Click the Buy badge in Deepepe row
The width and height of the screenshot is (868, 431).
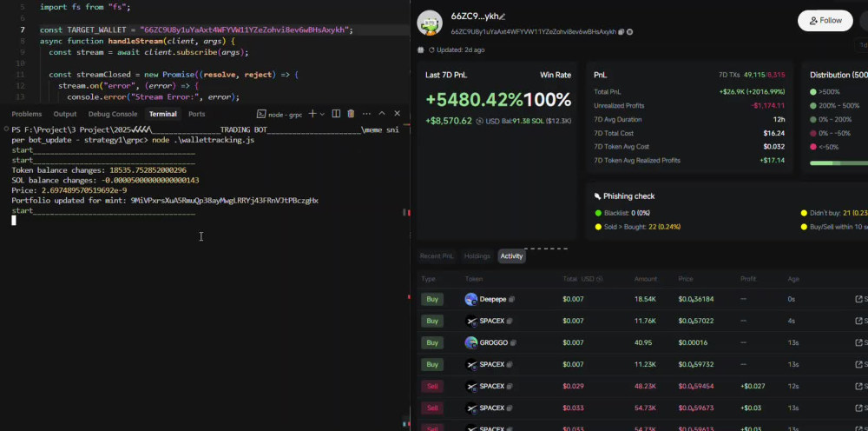[x=432, y=299]
